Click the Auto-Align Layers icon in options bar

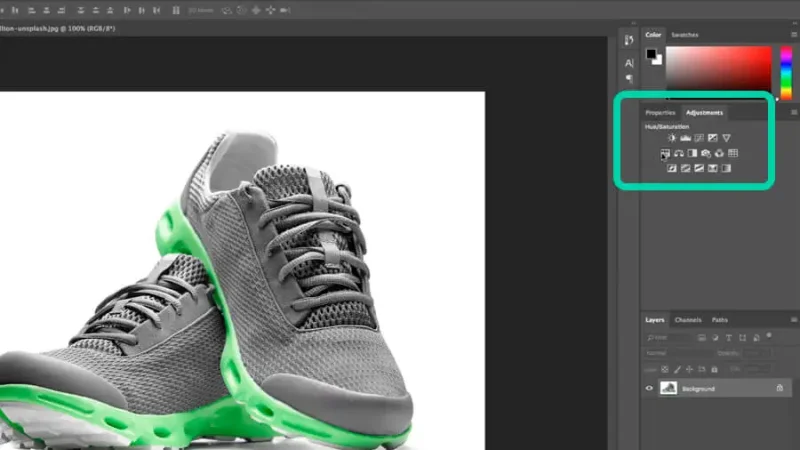click(x=176, y=10)
